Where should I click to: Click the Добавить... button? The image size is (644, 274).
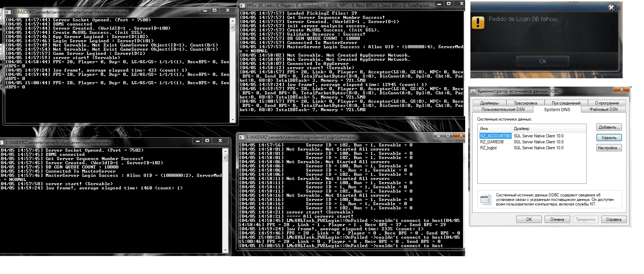pos(609,127)
